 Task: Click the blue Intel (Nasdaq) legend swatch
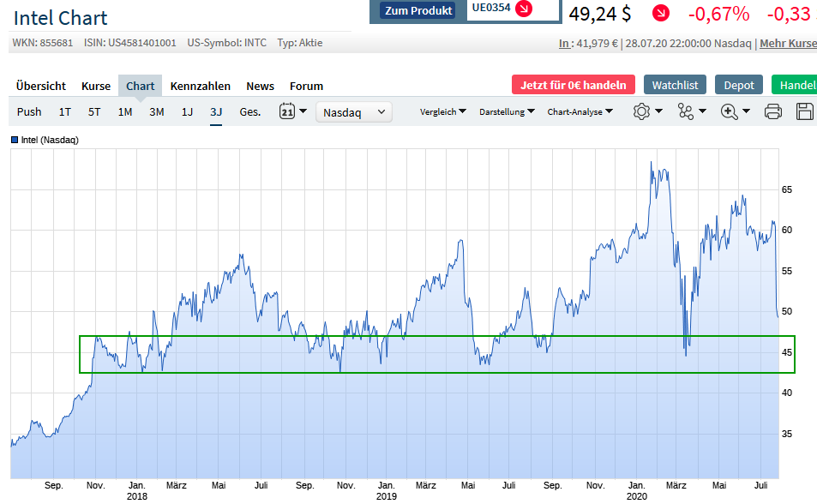pos(15,140)
